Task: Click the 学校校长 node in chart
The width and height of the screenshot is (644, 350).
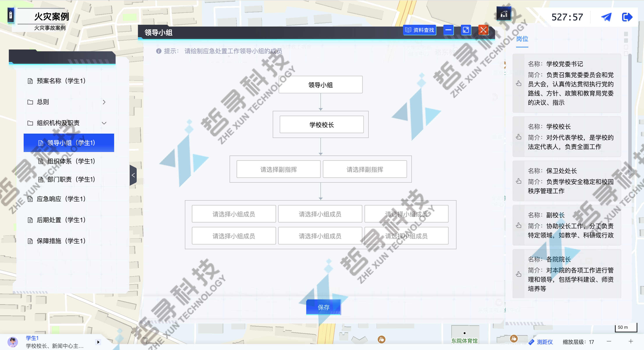Action: pyautogui.click(x=322, y=124)
